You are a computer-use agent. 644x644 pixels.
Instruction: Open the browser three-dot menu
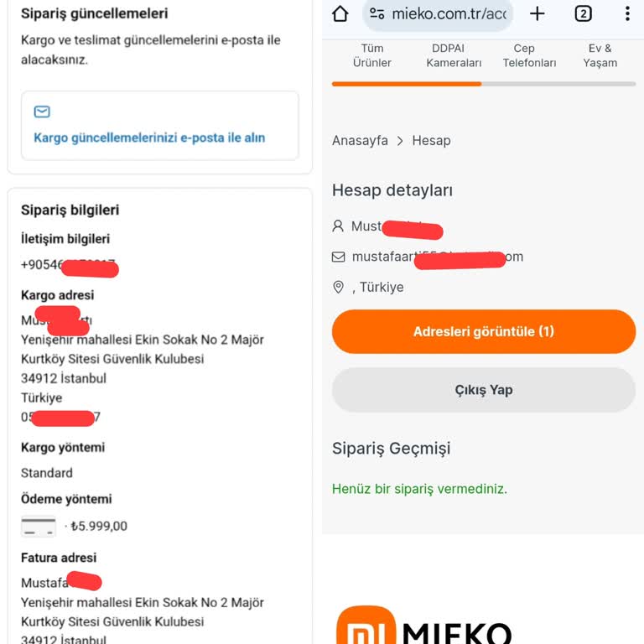tap(627, 13)
